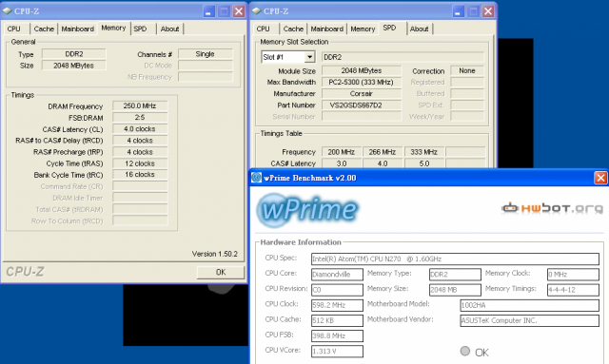
Task: Click the Motherboard Vendor ASUSTeK field
Action: [x=529, y=320]
